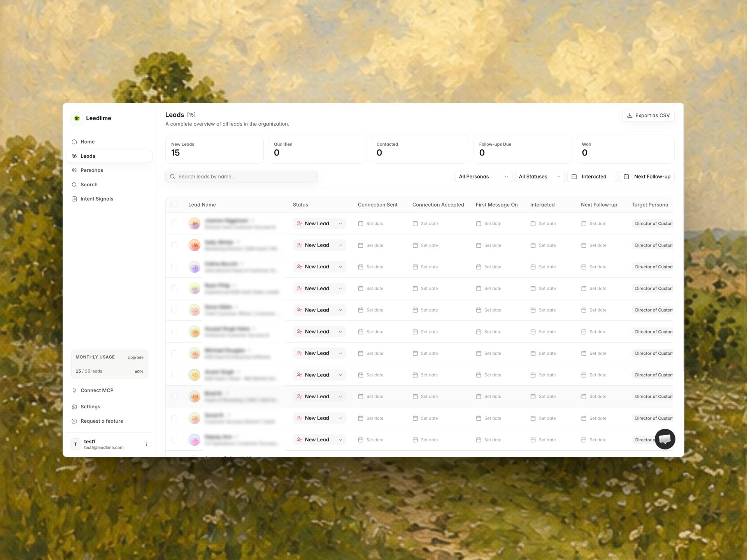Screen dimensions: 747x560
Task: Click the AS lead avatar
Action: tap(195, 375)
